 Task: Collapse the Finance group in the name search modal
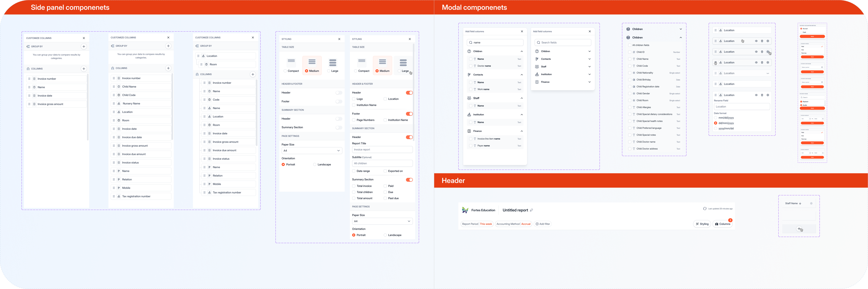pyautogui.click(x=522, y=131)
